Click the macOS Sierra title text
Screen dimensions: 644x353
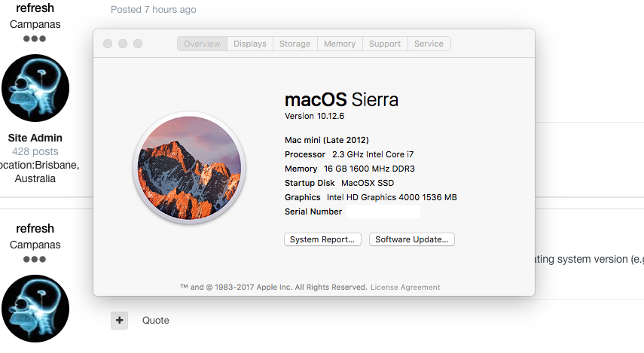341,100
